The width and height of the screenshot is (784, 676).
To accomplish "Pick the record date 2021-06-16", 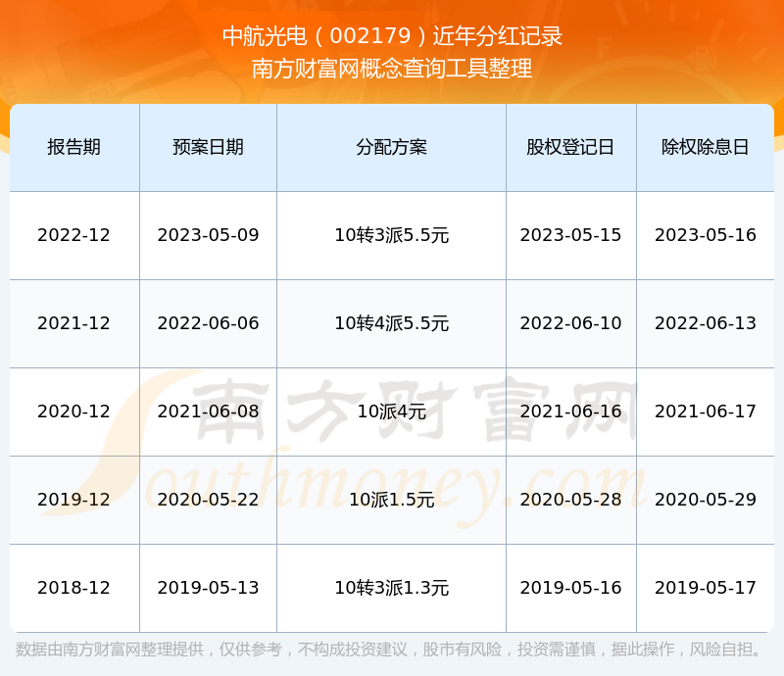I will (570, 411).
